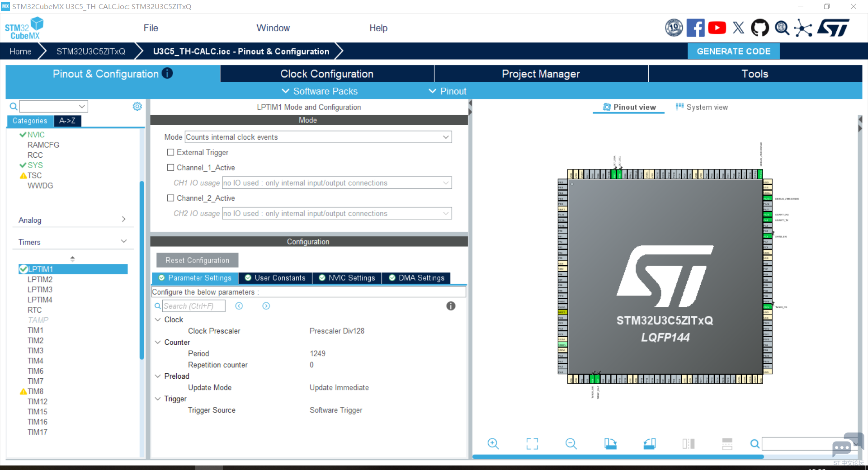The height and width of the screenshot is (470, 868).
Task: Click the STM32U3C5ZITxQ breadcrumb
Action: click(90, 51)
